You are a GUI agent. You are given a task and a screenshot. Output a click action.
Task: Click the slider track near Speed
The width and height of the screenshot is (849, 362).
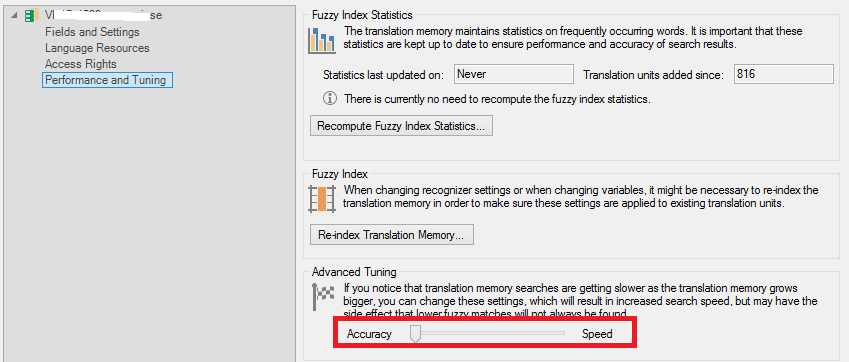[x=552, y=333]
